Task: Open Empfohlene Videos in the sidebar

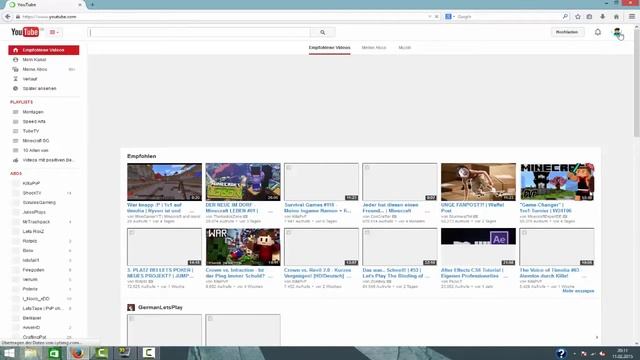Action: click(44, 50)
